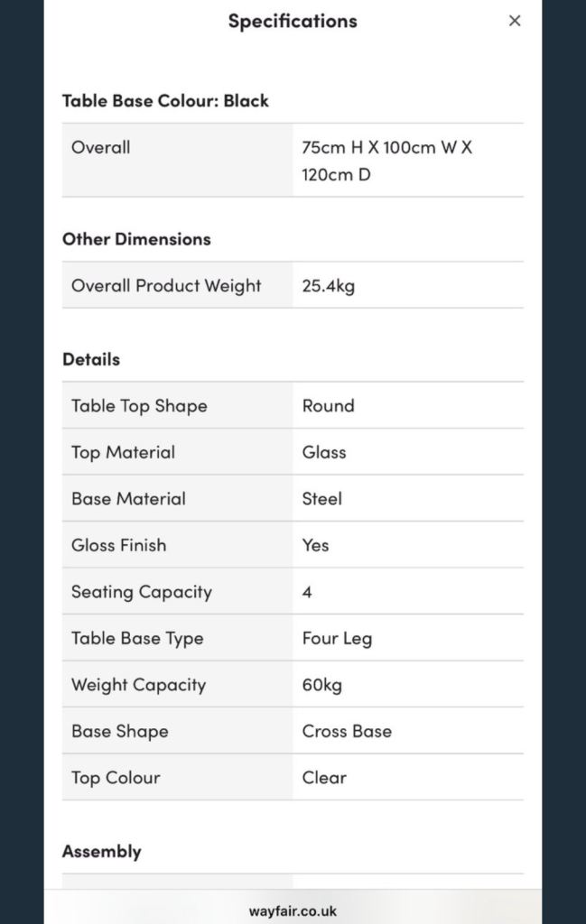Click the 25.4kg weight value
Screen dimensions: 586x924
[x=329, y=286]
